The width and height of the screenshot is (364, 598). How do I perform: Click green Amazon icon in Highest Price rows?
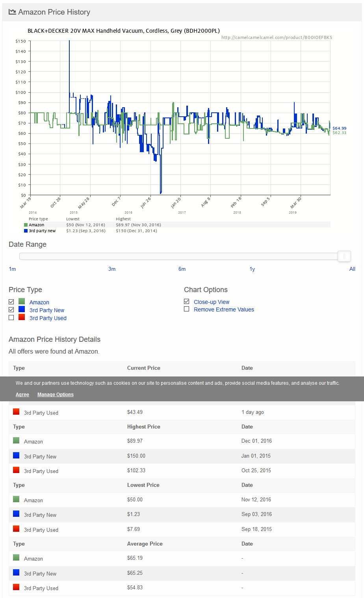16,441
